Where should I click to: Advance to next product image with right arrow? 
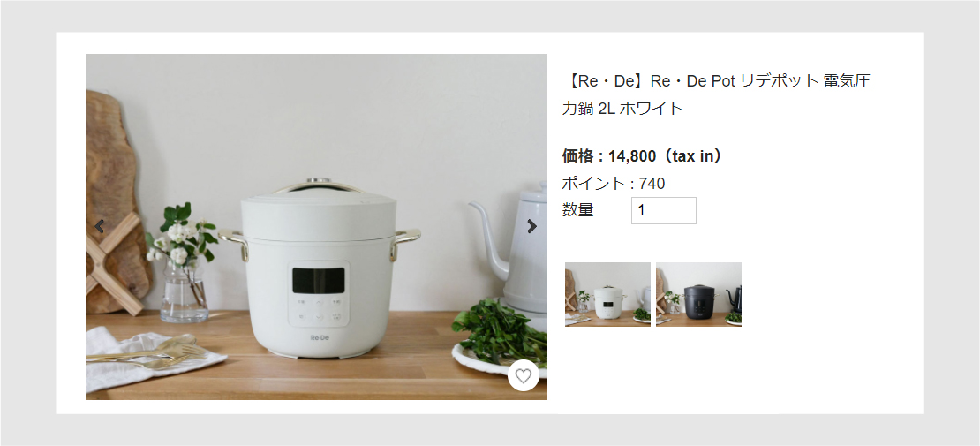tap(531, 226)
